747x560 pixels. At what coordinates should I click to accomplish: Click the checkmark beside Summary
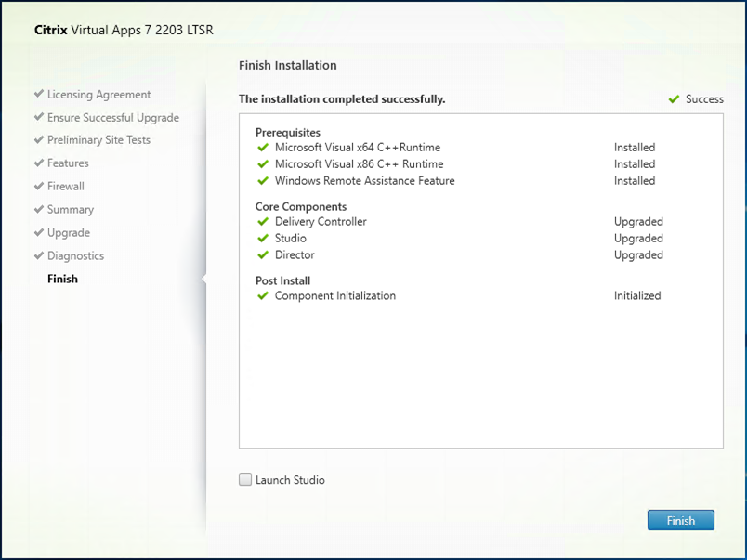click(39, 209)
